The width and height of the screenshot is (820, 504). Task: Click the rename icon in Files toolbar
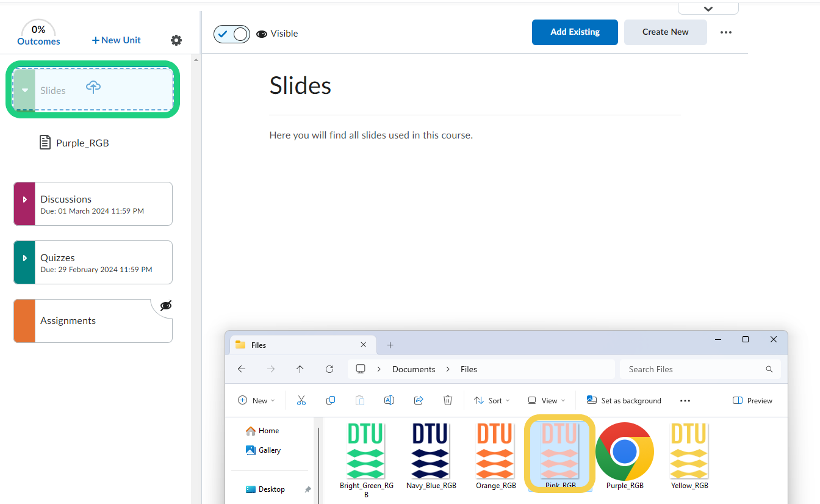click(389, 400)
